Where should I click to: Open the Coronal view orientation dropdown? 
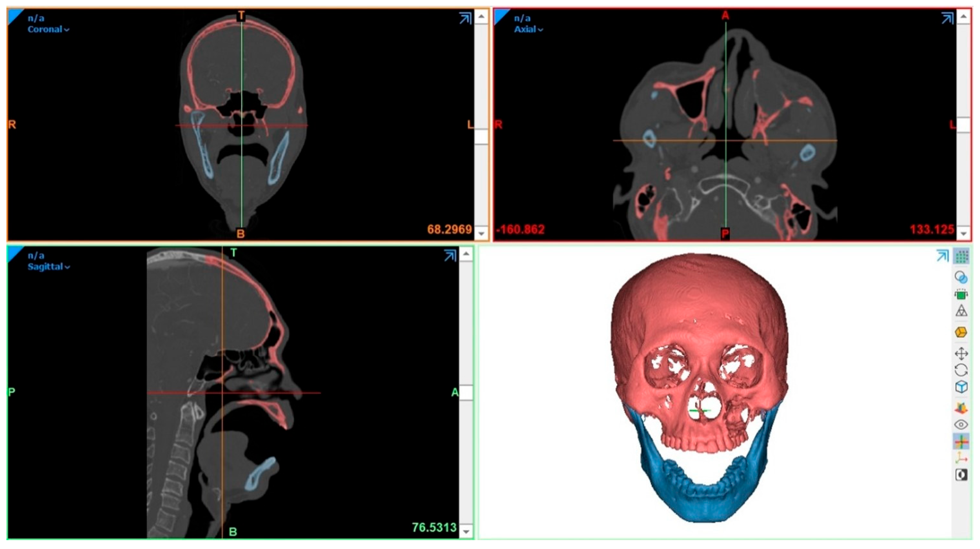coord(48,29)
